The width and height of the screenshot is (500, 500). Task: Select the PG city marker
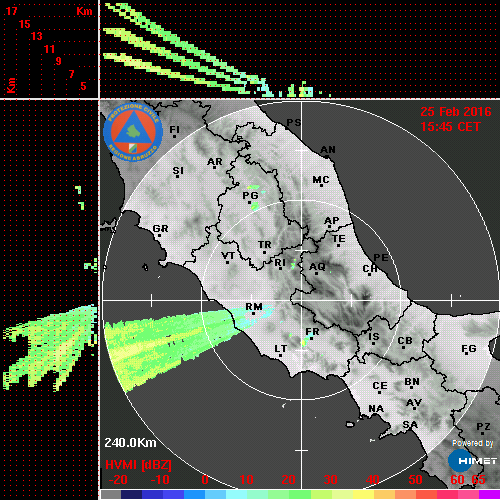pos(249,202)
